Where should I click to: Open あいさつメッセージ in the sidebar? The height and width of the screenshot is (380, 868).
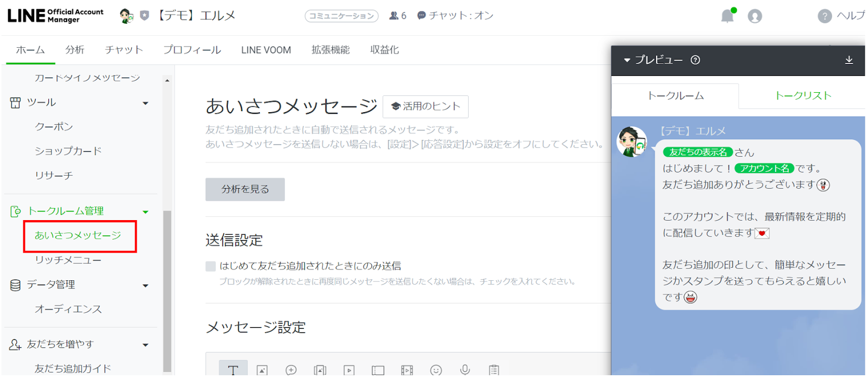pyautogui.click(x=78, y=236)
